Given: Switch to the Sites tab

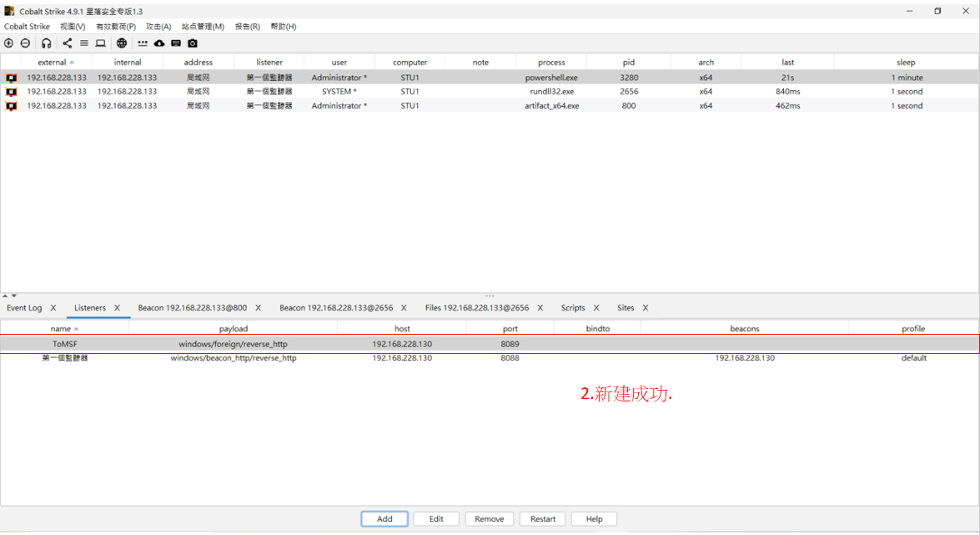Looking at the screenshot, I should (x=626, y=308).
